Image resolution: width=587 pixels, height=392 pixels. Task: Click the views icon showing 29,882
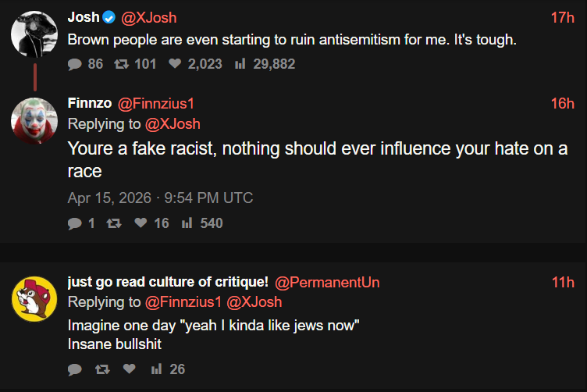[240, 64]
